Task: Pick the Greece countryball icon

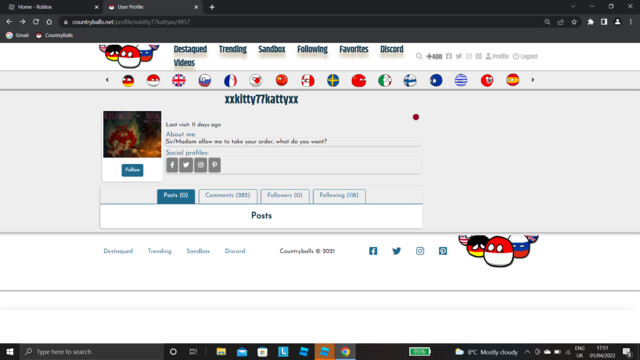Action: coord(461,80)
